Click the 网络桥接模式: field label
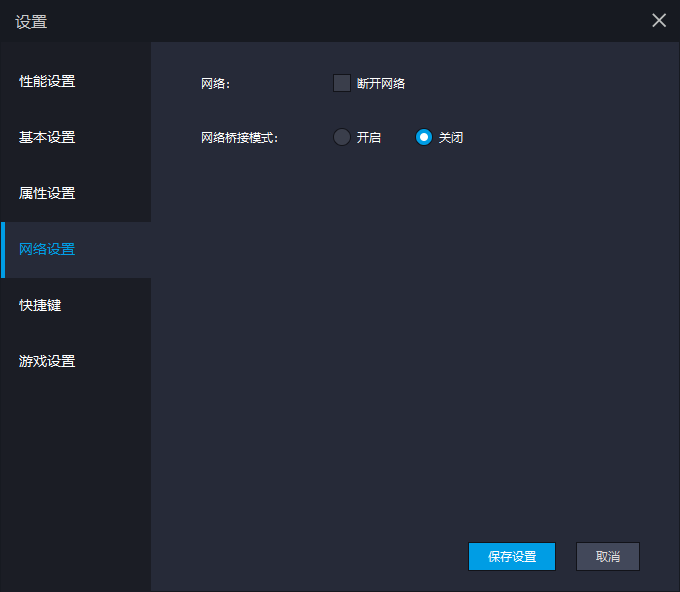Image resolution: width=680 pixels, height=592 pixels. [x=239, y=138]
